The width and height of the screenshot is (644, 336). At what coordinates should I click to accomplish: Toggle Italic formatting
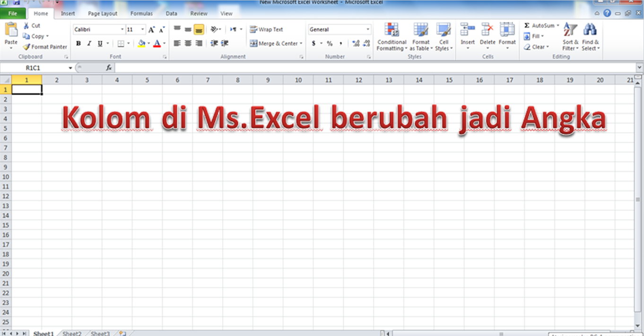pos(89,43)
